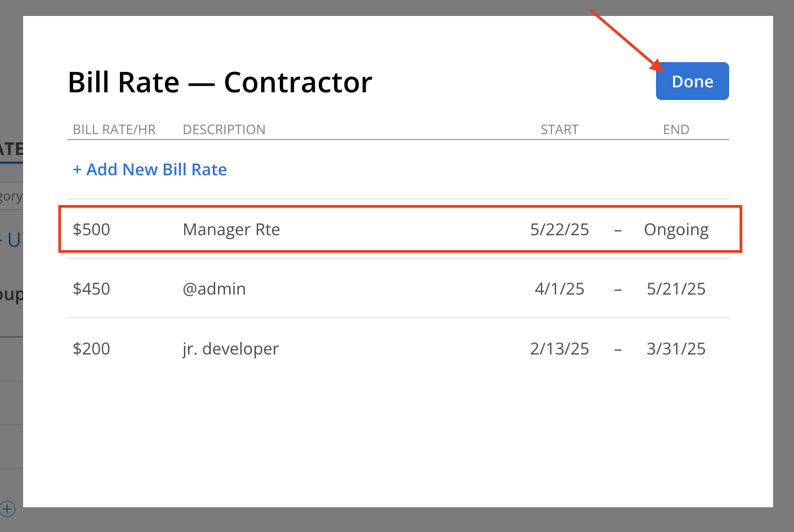Click the @admin description
Image resolution: width=794 pixels, height=532 pixels.
tap(214, 289)
